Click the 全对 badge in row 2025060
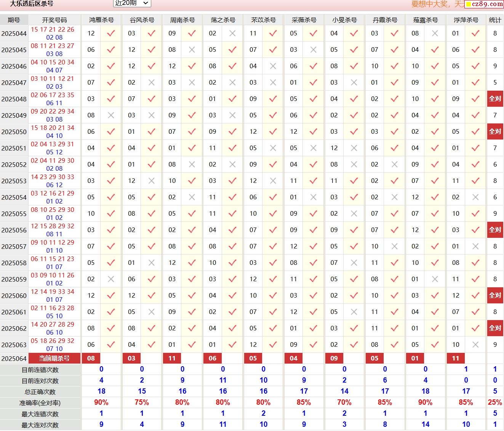Viewport: 504px width, 431px height. (495, 295)
